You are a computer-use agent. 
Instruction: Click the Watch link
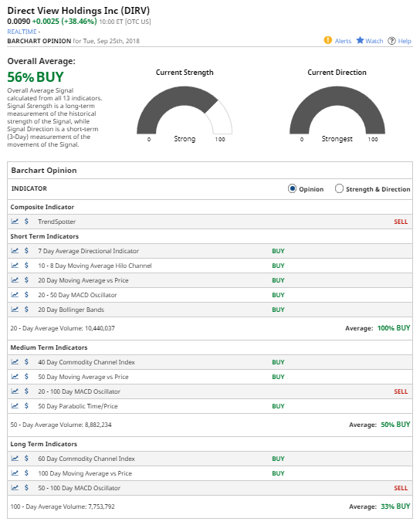coord(374,41)
